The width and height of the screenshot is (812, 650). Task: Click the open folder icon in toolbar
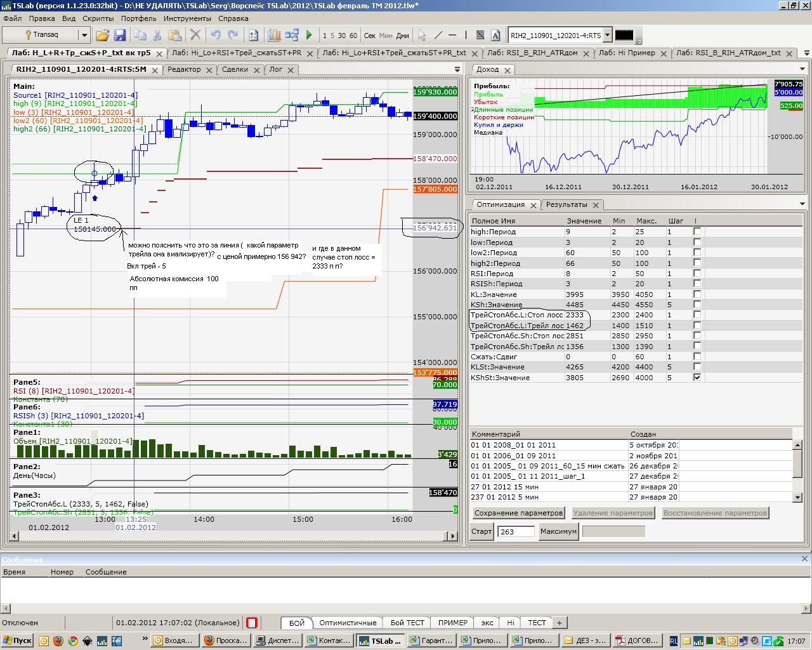point(102,36)
